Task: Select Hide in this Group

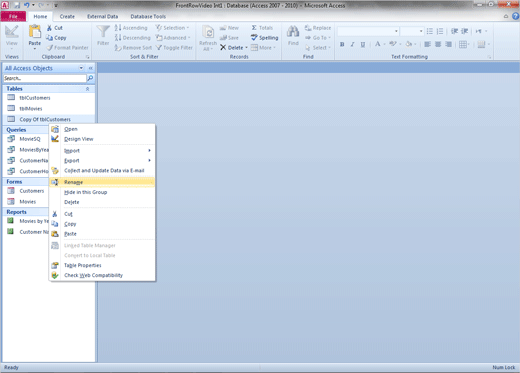Action: (102, 192)
